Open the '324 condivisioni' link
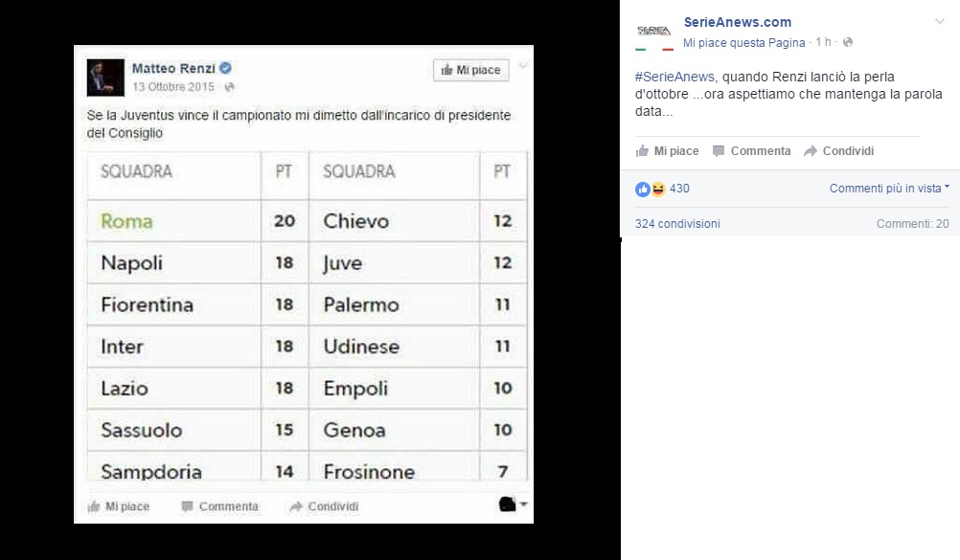 click(x=677, y=224)
